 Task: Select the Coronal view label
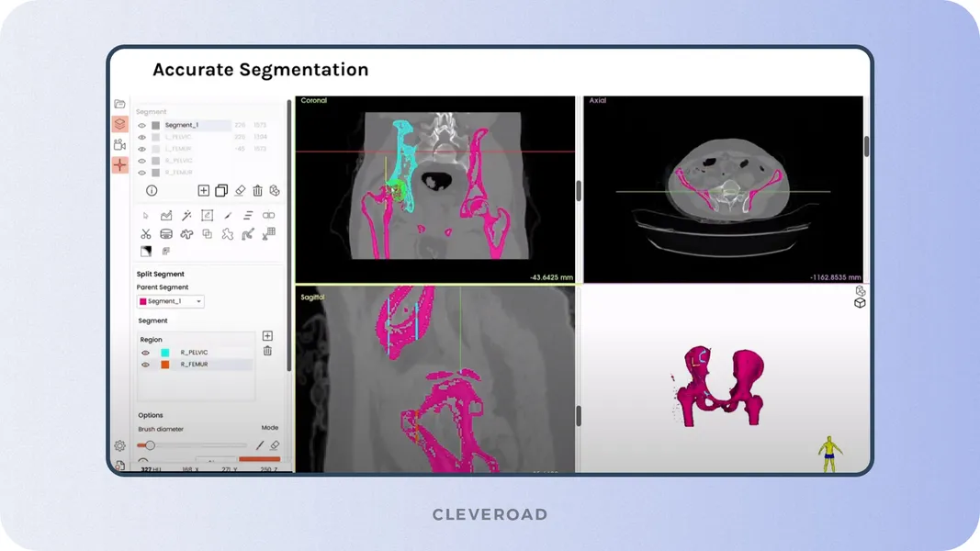[313, 100]
